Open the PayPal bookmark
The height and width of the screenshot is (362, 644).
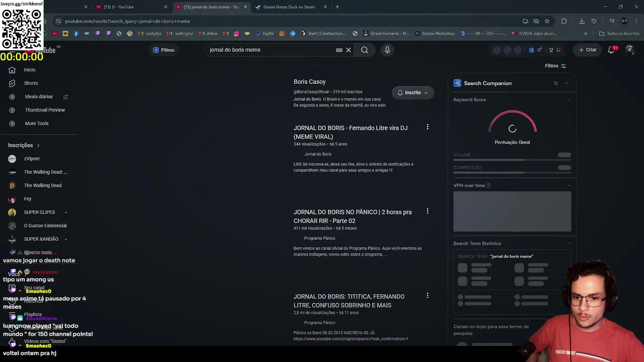(x=265, y=34)
